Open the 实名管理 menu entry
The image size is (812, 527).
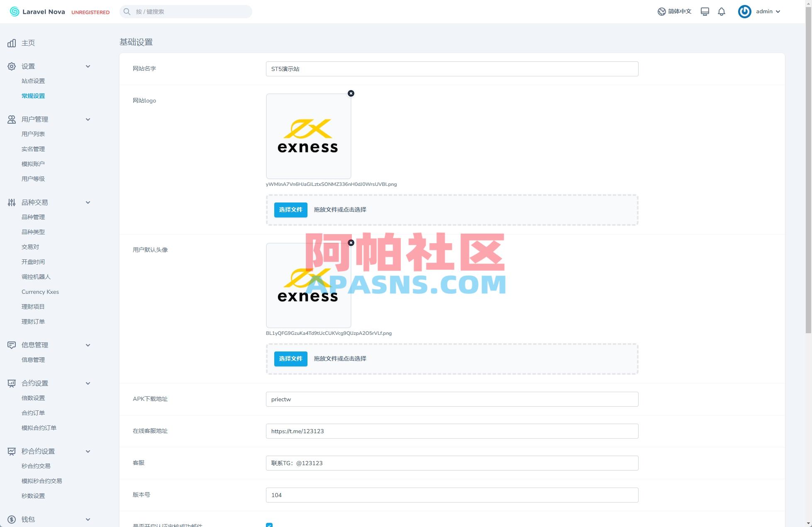(x=33, y=149)
